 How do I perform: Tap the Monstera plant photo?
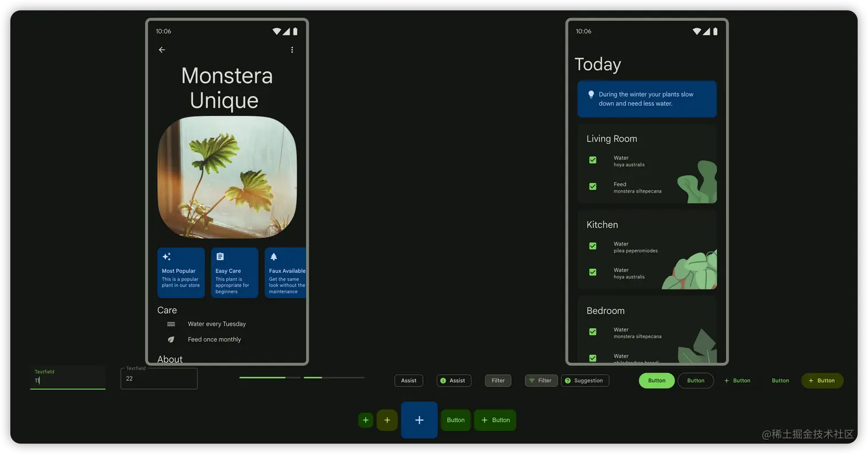(x=227, y=177)
